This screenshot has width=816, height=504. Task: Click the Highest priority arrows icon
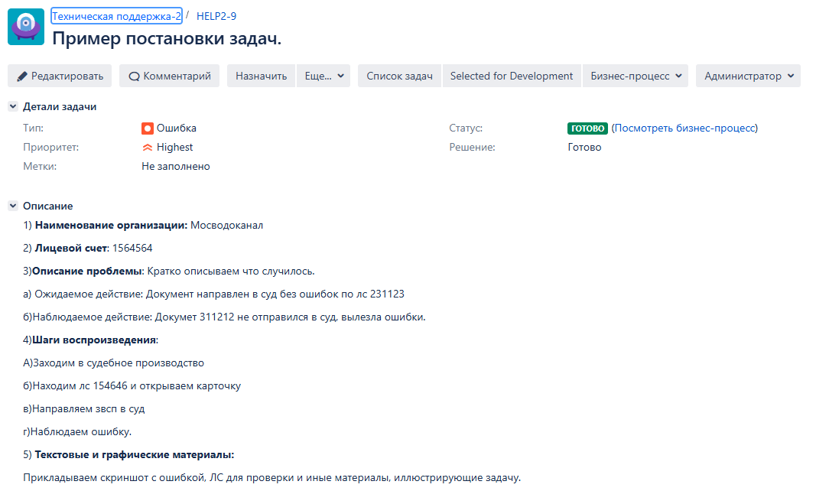148,148
